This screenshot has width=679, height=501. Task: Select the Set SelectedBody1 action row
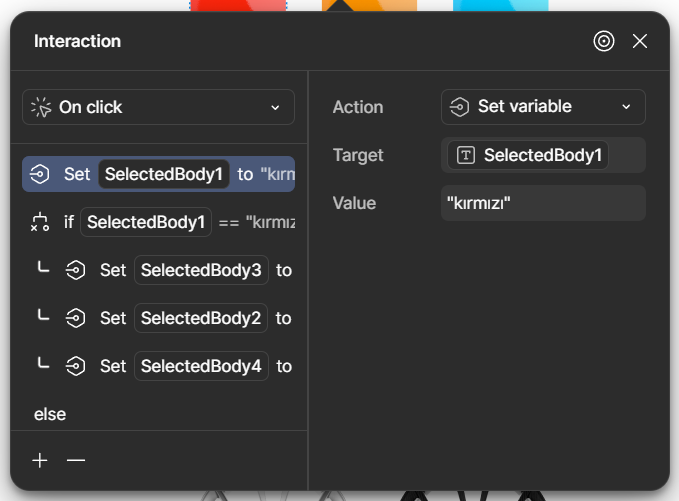158,174
